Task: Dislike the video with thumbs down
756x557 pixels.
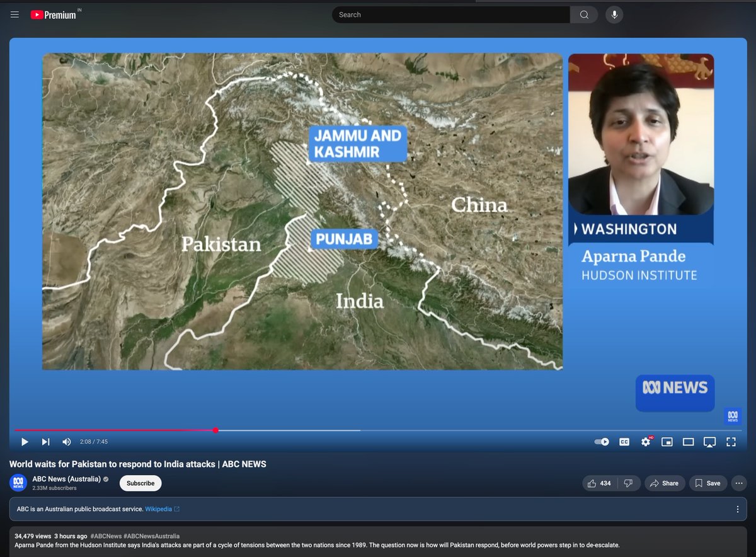Action: (x=628, y=483)
